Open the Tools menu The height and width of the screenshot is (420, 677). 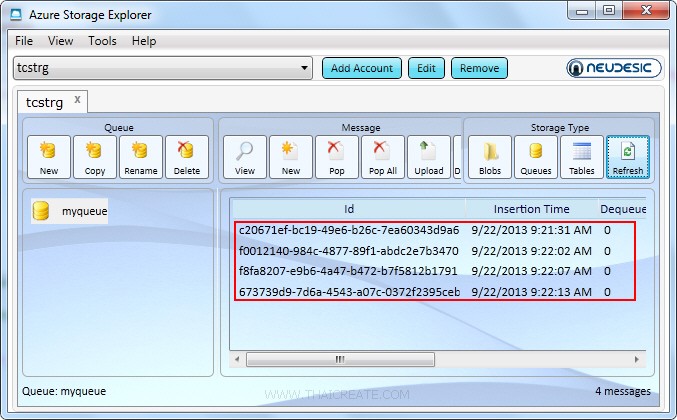(x=102, y=41)
